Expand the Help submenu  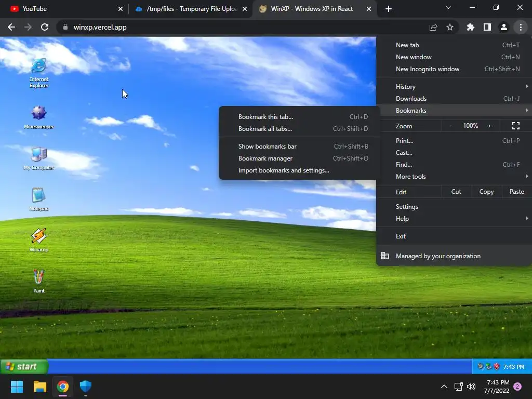454,219
